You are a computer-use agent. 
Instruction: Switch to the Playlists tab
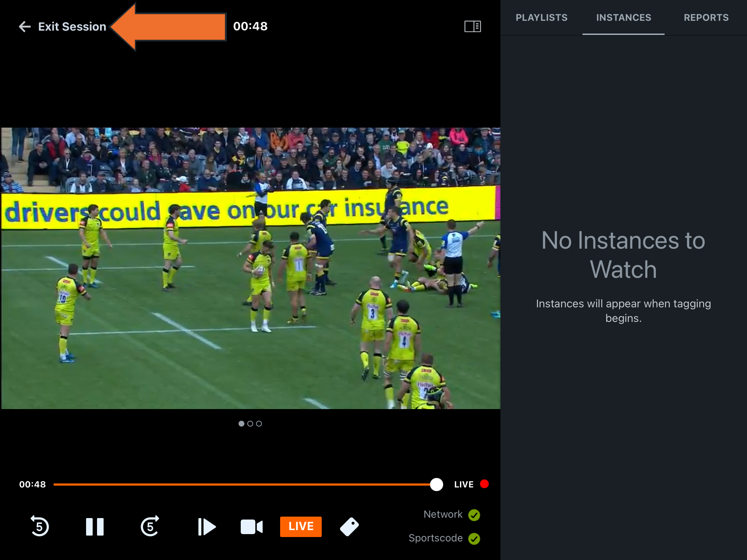pyautogui.click(x=541, y=17)
